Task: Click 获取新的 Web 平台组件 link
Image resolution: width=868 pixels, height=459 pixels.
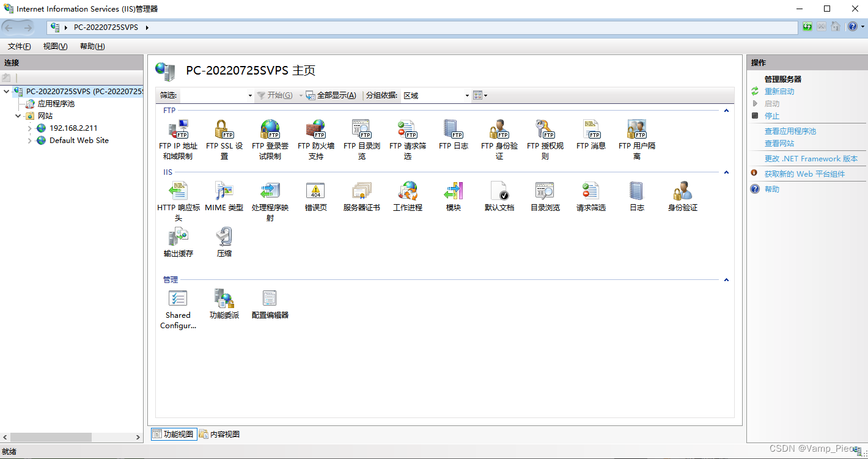Action: 804,174
